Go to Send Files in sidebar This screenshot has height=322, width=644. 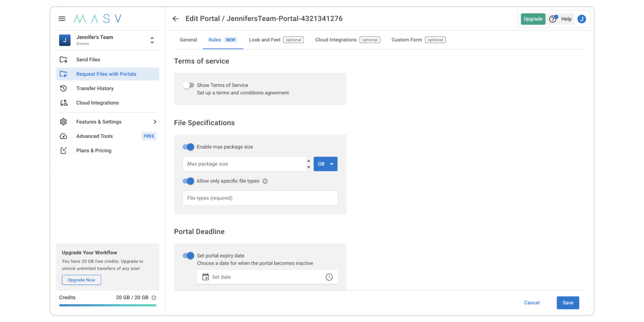click(107, 60)
